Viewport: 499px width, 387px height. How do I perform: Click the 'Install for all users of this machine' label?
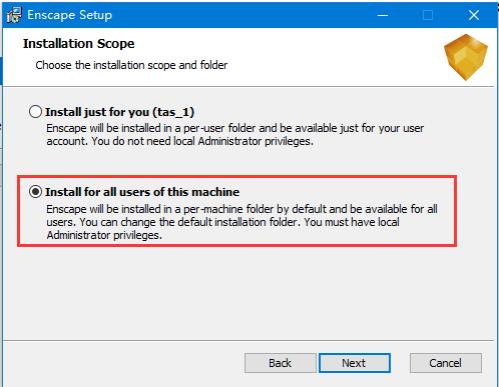click(x=142, y=192)
